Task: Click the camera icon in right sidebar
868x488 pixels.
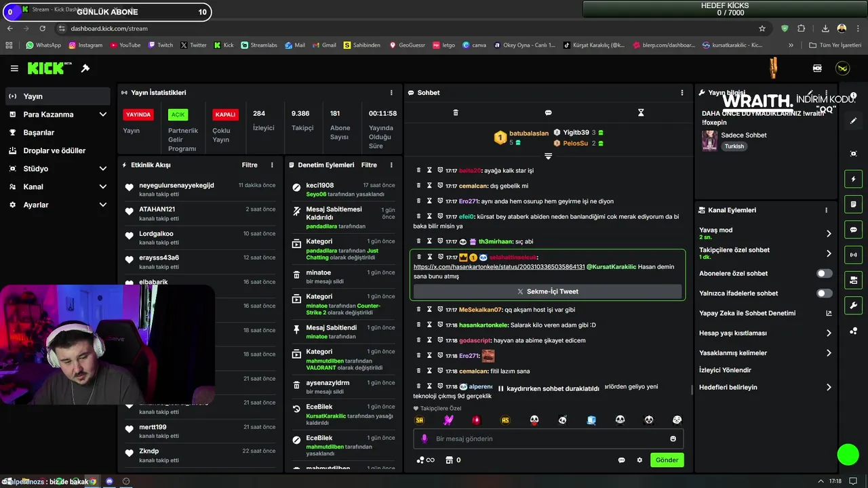Action: click(853, 280)
